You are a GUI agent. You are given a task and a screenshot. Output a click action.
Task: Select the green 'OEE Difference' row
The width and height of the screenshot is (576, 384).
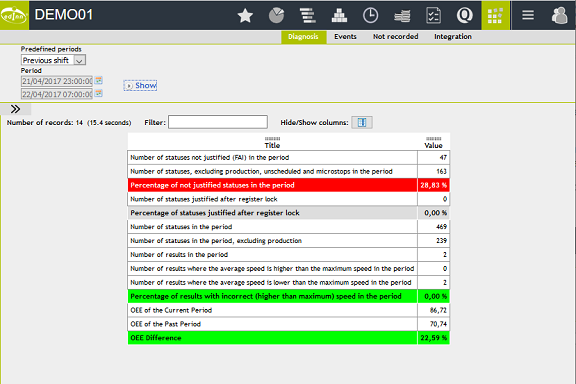click(x=288, y=338)
